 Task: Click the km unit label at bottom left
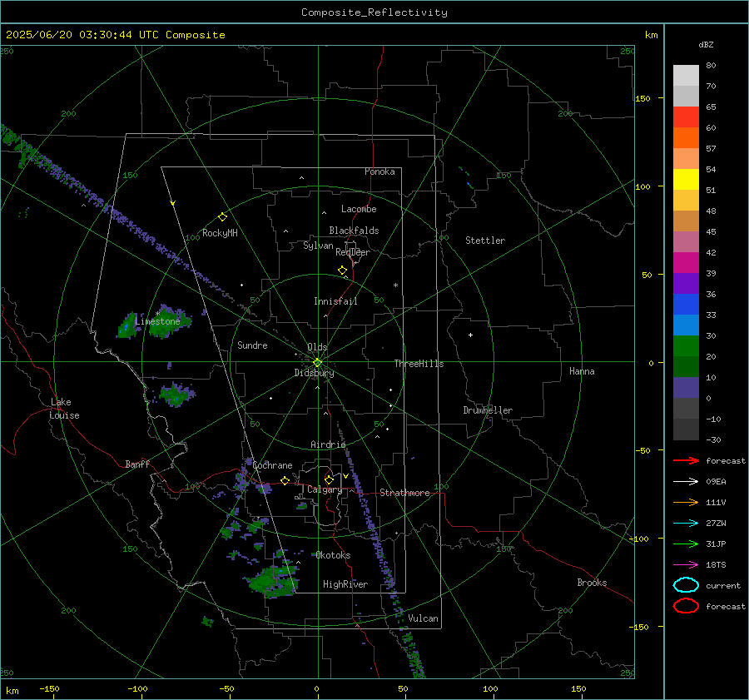pyautogui.click(x=12, y=691)
